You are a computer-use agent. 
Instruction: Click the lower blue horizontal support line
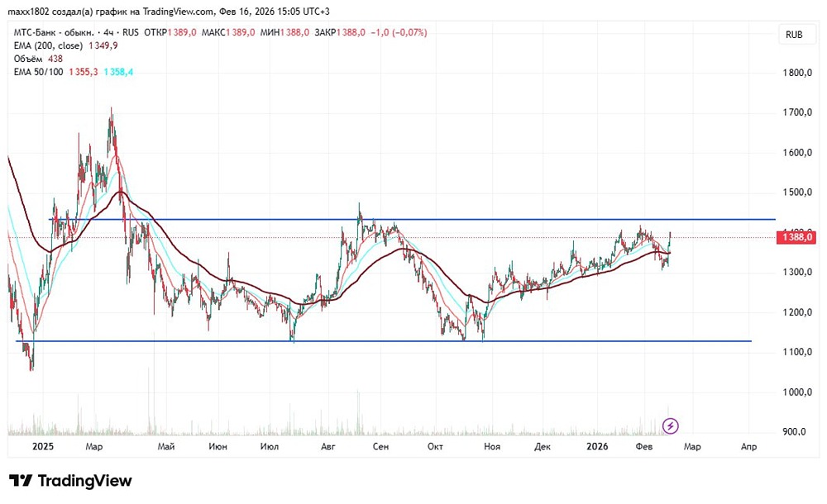tap(384, 341)
